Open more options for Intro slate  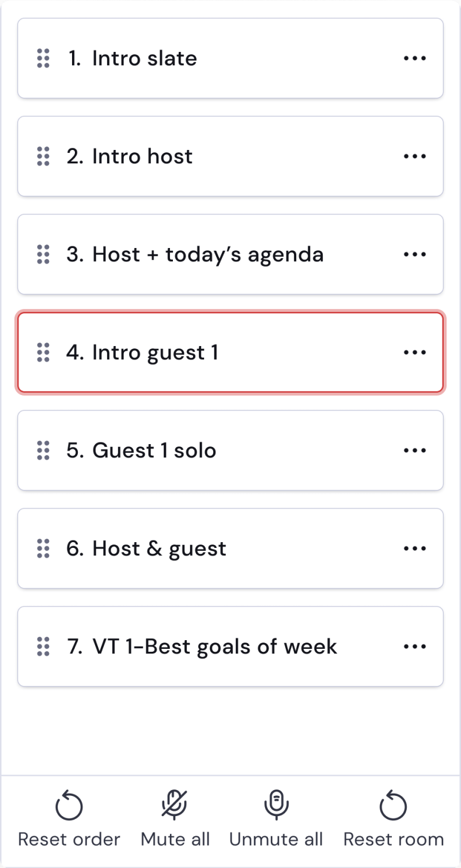415,58
